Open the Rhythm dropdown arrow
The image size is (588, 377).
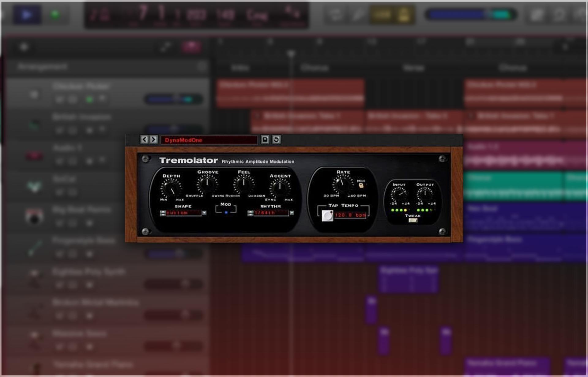292,213
